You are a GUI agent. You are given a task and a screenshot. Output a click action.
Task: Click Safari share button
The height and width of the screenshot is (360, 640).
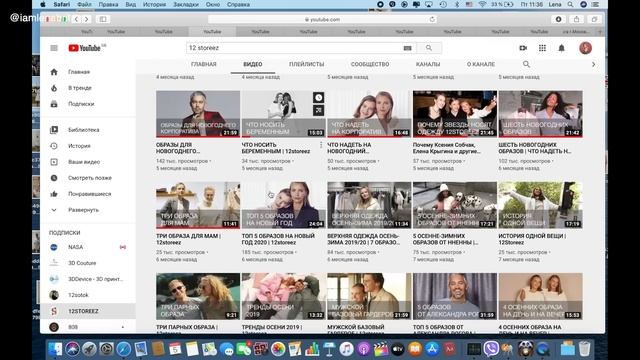coord(576,19)
